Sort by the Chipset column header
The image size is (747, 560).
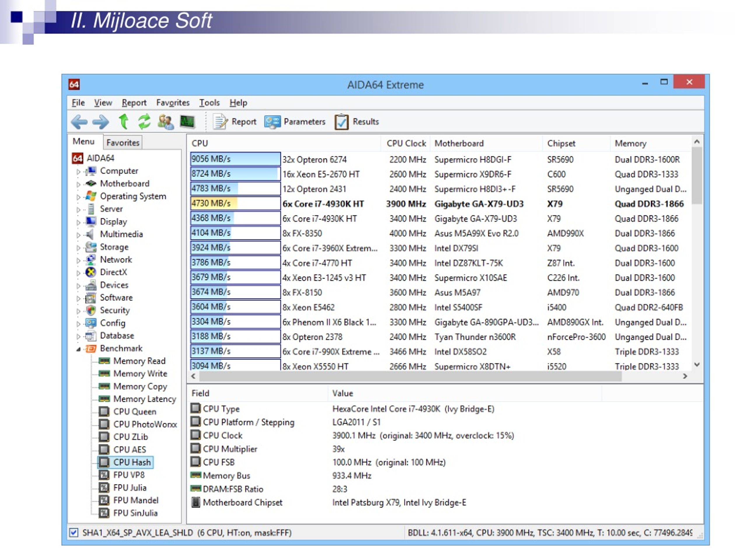577,143
